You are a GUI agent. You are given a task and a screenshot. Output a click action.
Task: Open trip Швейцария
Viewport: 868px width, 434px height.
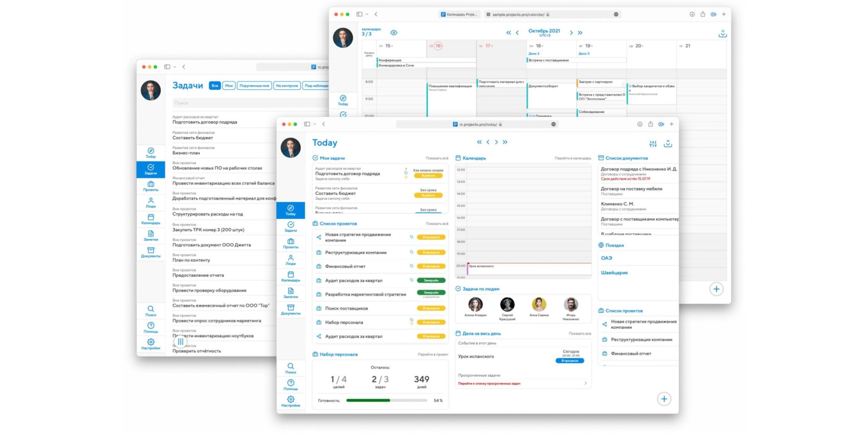pyautogui.click(x=614, y=273)
